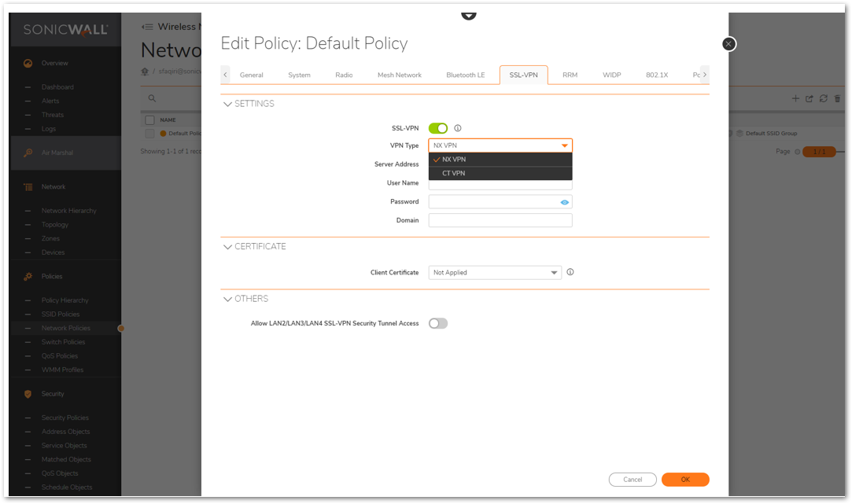The image size is (852, 504).
Task: Switch to the Mesh Network tab
Action: coord(400,75)
